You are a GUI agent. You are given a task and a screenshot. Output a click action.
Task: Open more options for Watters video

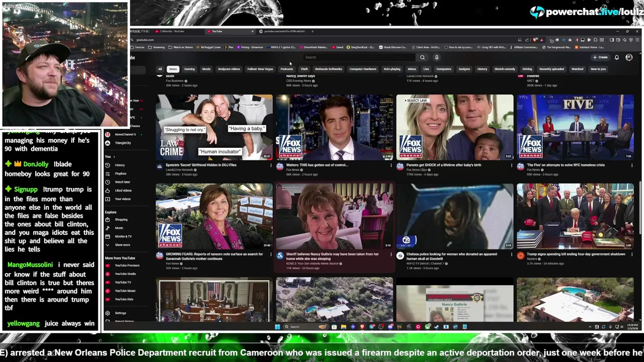(391, 165)
